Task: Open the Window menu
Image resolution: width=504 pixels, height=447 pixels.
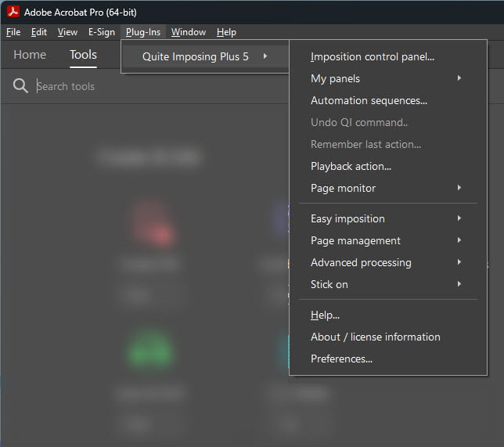Action: point(189,32)
